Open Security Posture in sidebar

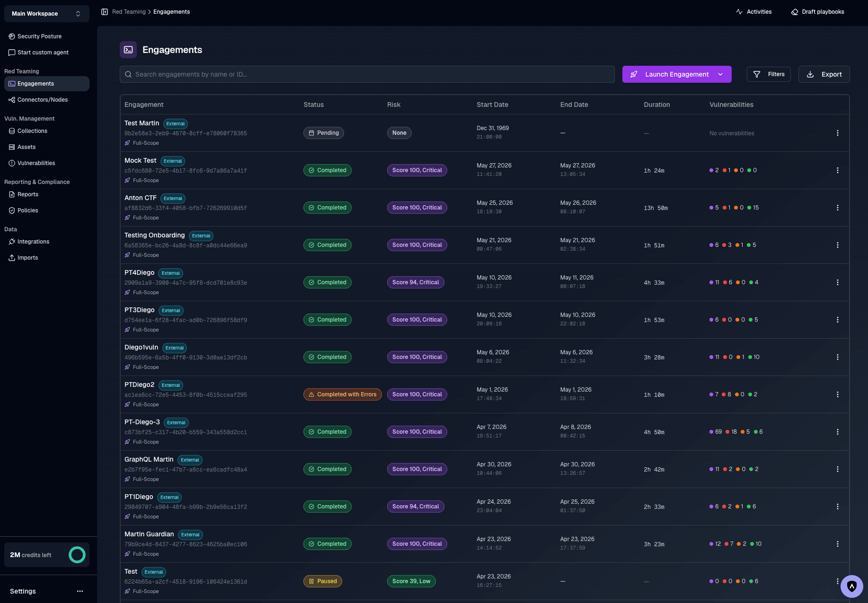pyautogui.click(x=46, y=36)
